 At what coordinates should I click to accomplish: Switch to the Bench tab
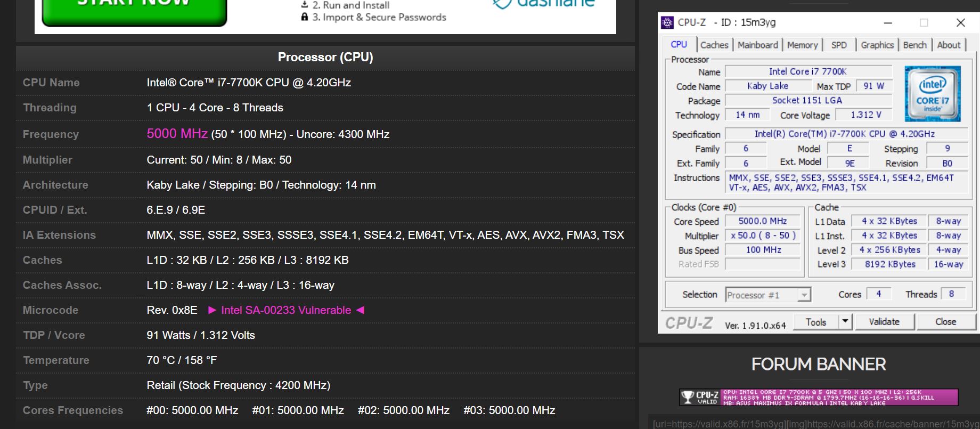pyautogui.click(x=915, y=45)
